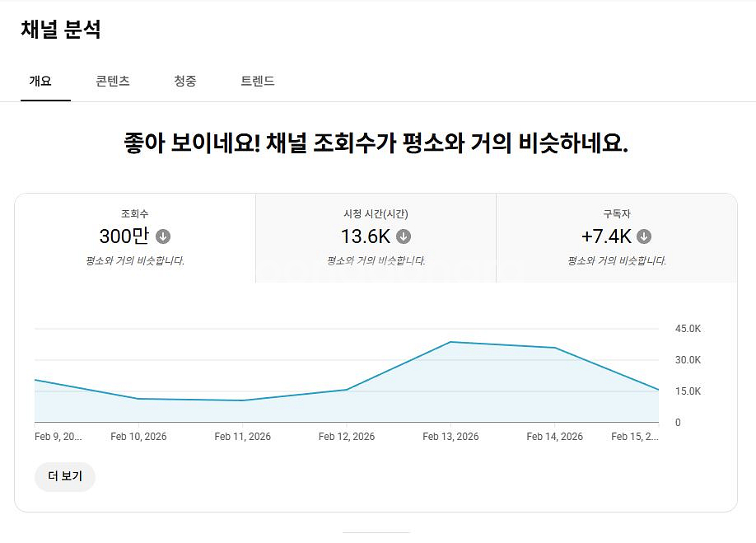Image resolution: width=756 pixels, height=543 pixels.
Task: Click the Feb 10, 2026 axis date label
Action: (x=138, y=437)
